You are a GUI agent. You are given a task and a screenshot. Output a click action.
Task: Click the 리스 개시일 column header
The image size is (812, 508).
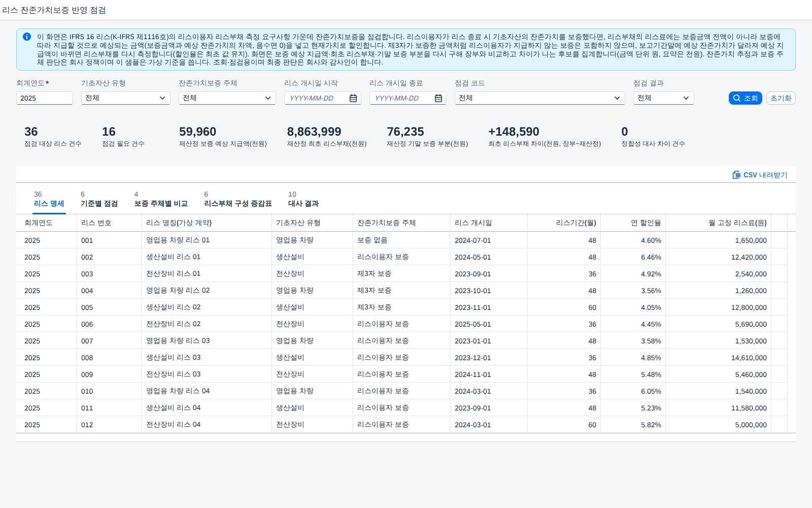pos(489,223)
